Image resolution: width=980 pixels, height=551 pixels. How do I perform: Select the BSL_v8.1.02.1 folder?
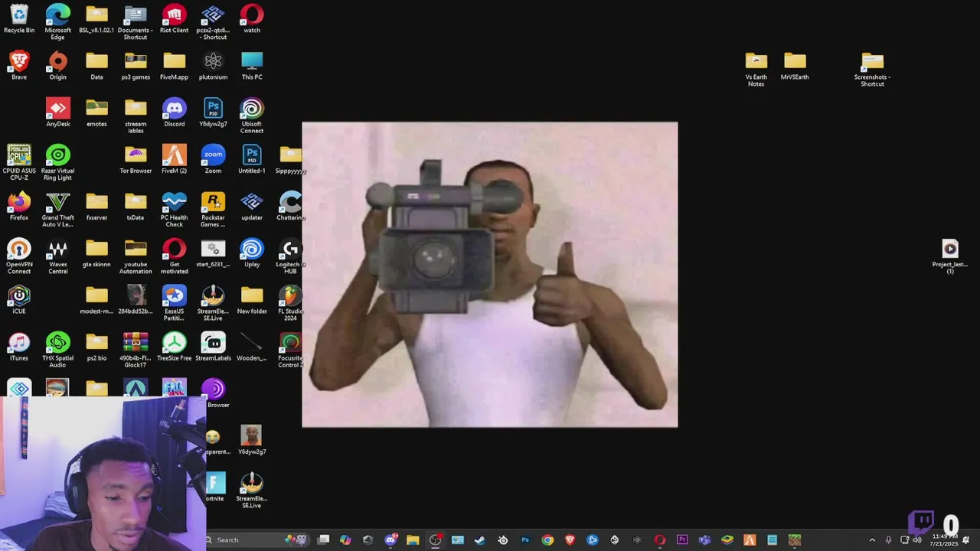(x=96, y=18)
